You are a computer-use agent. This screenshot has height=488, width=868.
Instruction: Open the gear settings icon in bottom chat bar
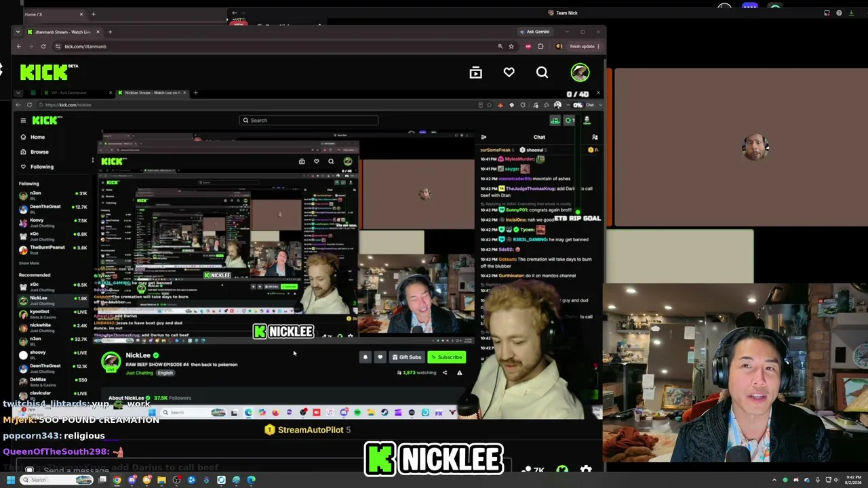[x=586, y=469]
